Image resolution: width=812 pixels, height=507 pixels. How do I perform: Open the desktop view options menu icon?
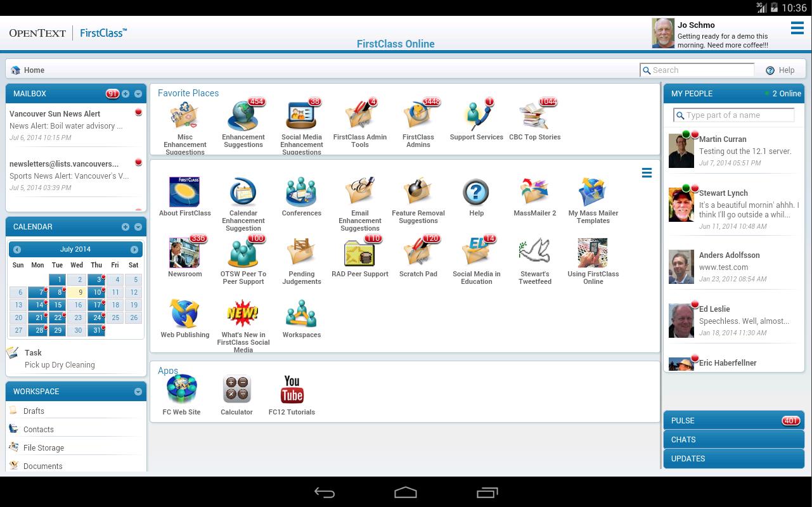(647, 172)
